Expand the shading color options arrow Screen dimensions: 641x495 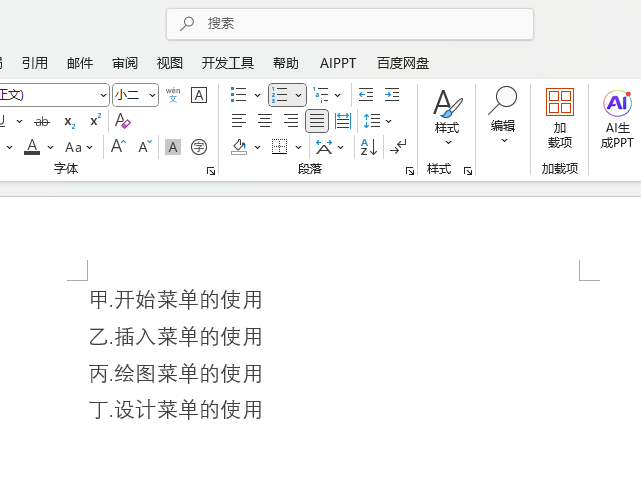[257, 147]
